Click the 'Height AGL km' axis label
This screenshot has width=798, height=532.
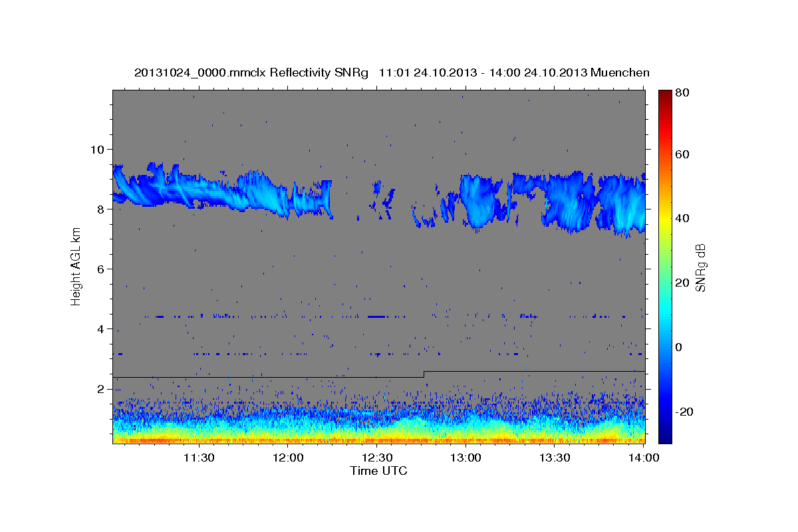76,267
